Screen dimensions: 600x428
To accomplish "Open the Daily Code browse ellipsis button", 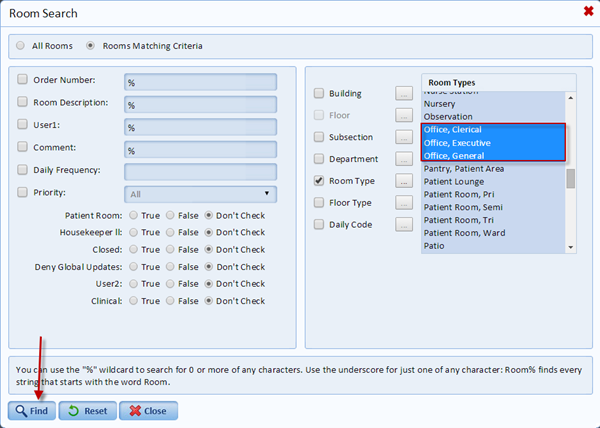I will point(404,225).
